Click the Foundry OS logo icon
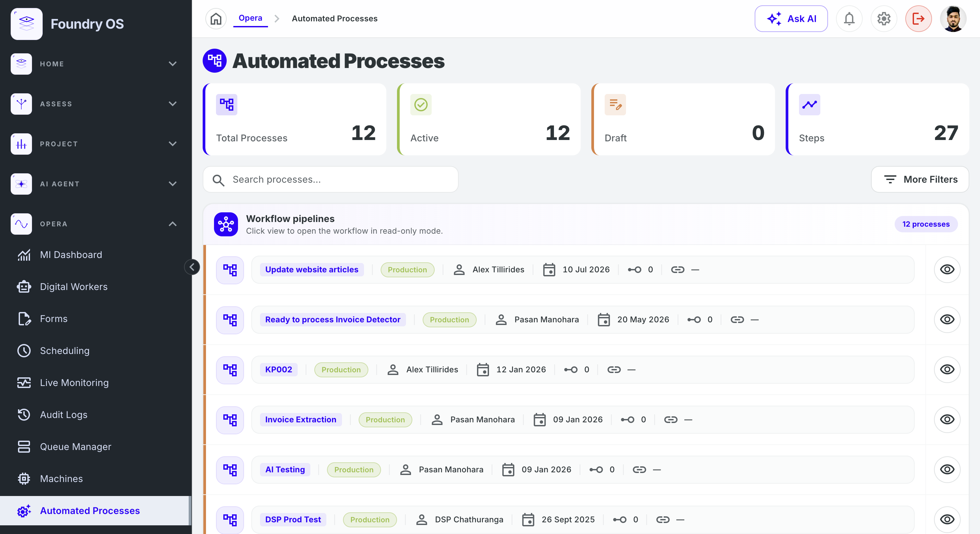Viewport: 980px width, 534px height. (26, 24)
